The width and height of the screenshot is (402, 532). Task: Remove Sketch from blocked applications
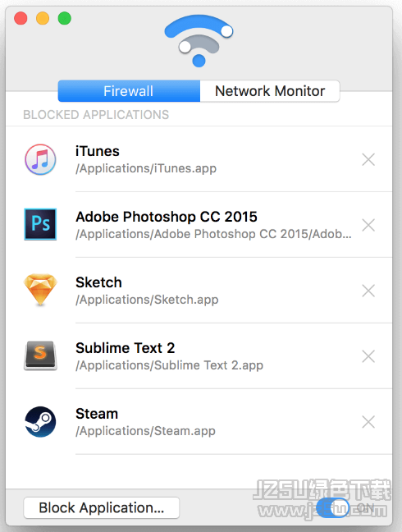(368, 291)
